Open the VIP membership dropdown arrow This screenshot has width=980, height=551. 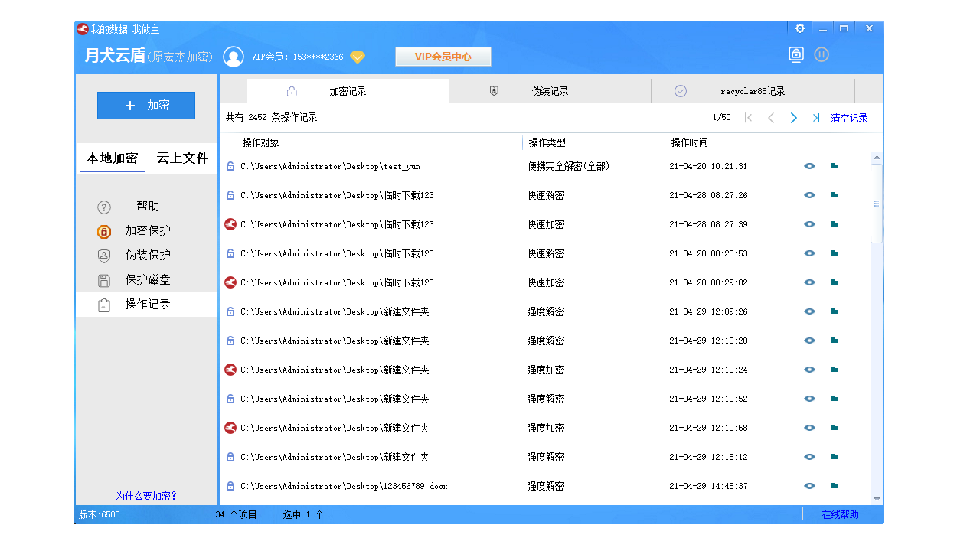click(357, 57)
